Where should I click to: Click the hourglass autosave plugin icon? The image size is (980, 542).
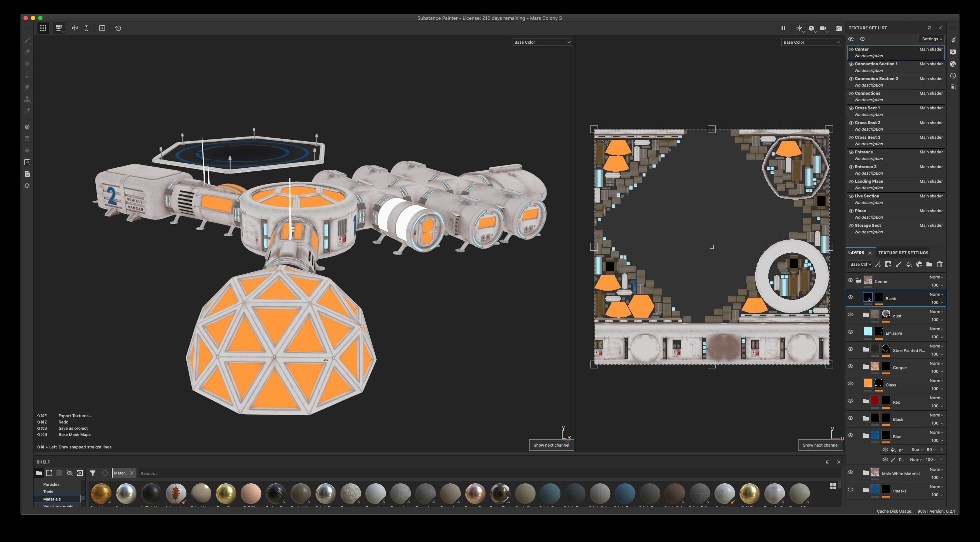pyautogui.click(x=27, y=139)
